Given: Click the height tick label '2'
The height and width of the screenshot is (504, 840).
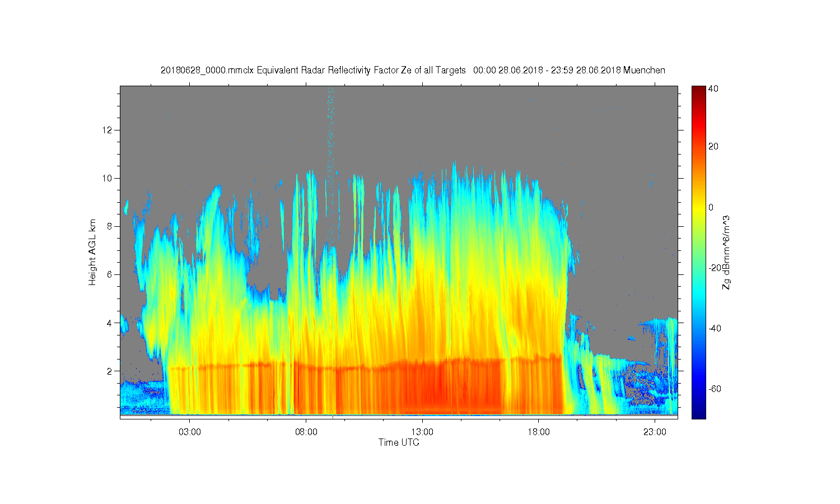Looking at the screenshot, I should (x=110, y=371).
